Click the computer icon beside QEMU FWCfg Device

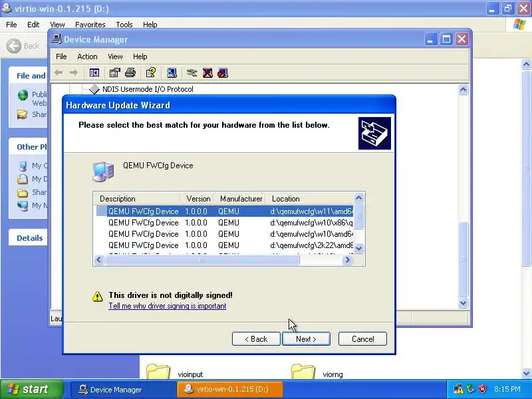click(x=103, y=172)
